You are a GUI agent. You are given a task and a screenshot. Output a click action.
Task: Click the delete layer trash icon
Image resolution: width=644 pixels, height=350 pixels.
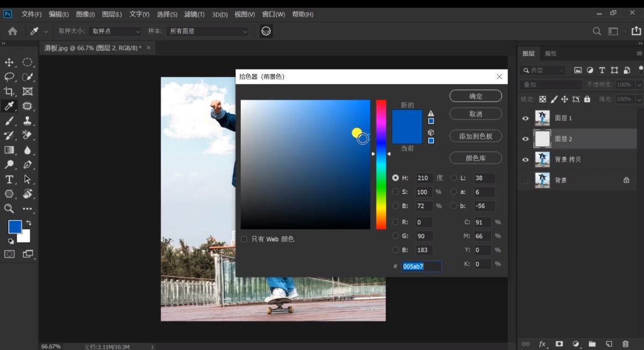click(x=625, y=344)
